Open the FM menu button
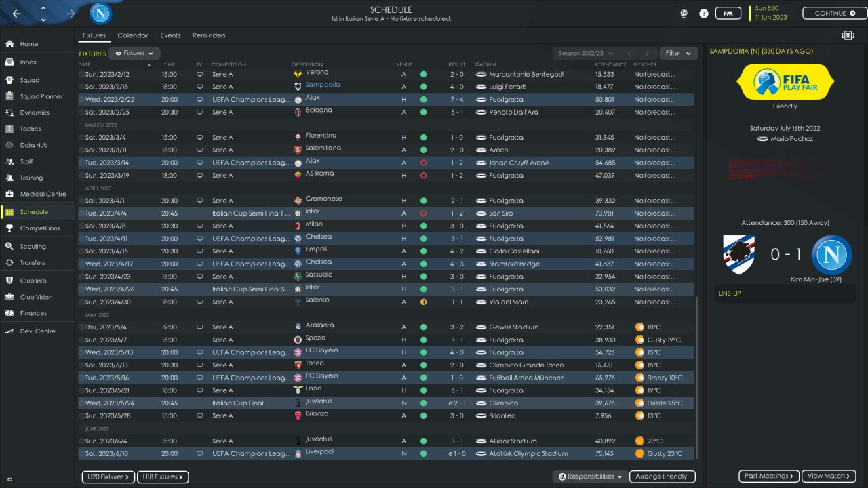Image resolution: width=868 pixels, height=488 pixels. tap(728, 13)
